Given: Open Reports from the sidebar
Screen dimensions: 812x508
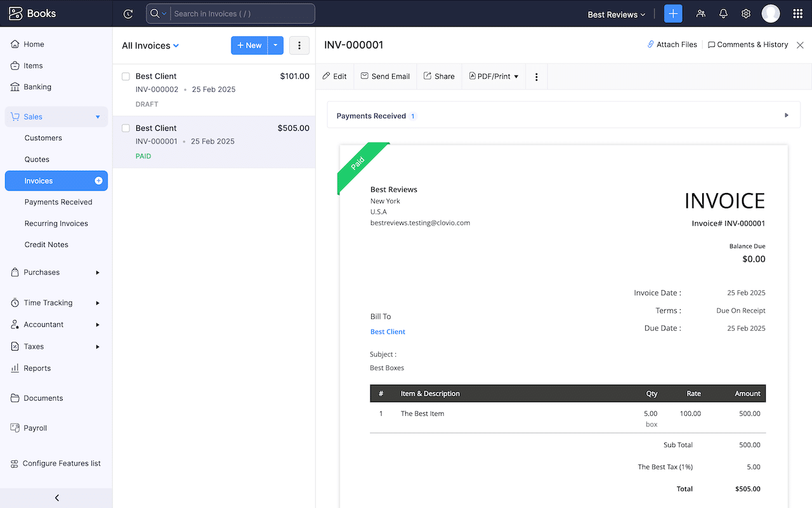Looking at the screenshot, I should pyautogui.click(x=38, y=368).
